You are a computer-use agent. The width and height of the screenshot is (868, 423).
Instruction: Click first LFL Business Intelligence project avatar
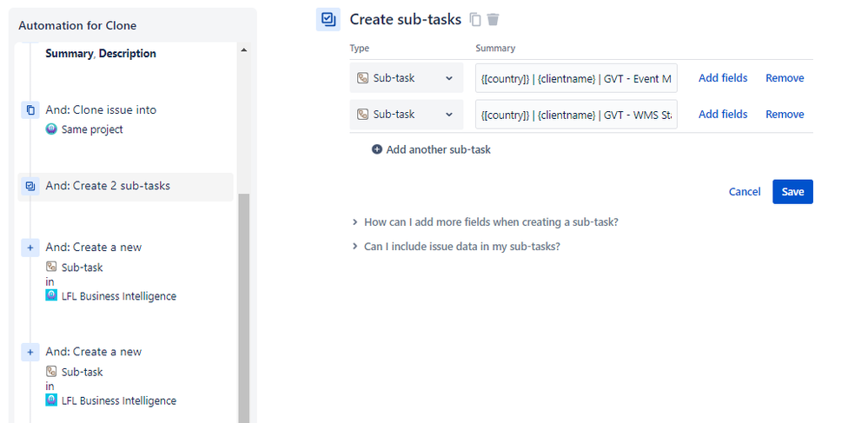pyautogui.click(x=51, y=295)
